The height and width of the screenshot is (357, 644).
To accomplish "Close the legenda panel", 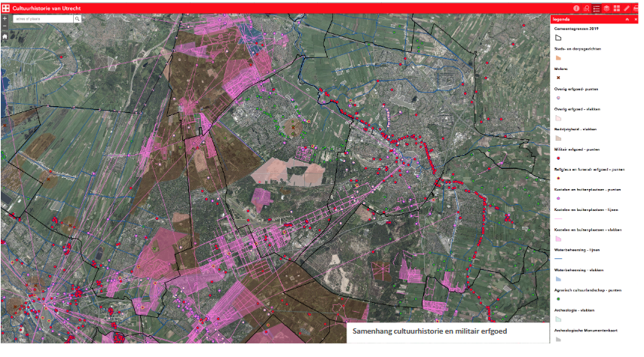I will click(636, 19).
